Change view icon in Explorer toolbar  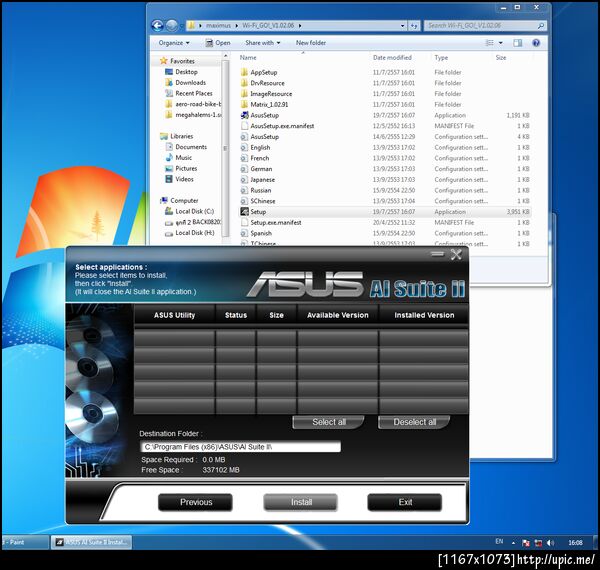[489, 43]
